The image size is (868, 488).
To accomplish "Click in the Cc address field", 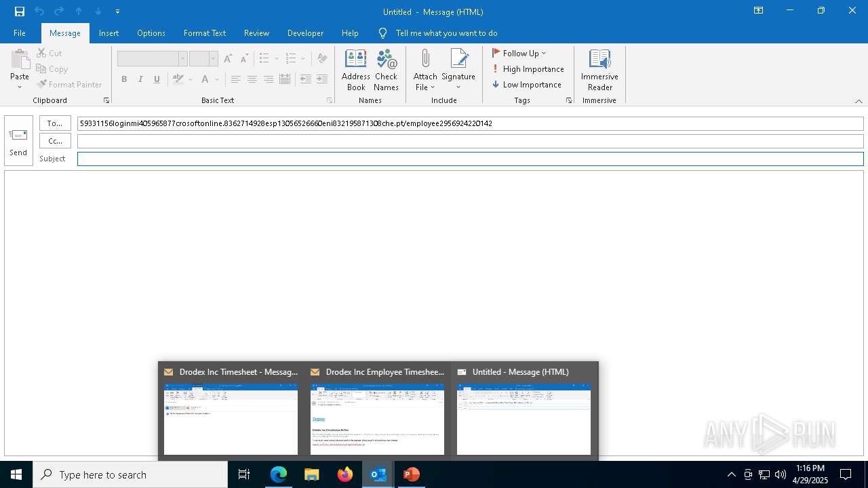I will pos(470,141).
